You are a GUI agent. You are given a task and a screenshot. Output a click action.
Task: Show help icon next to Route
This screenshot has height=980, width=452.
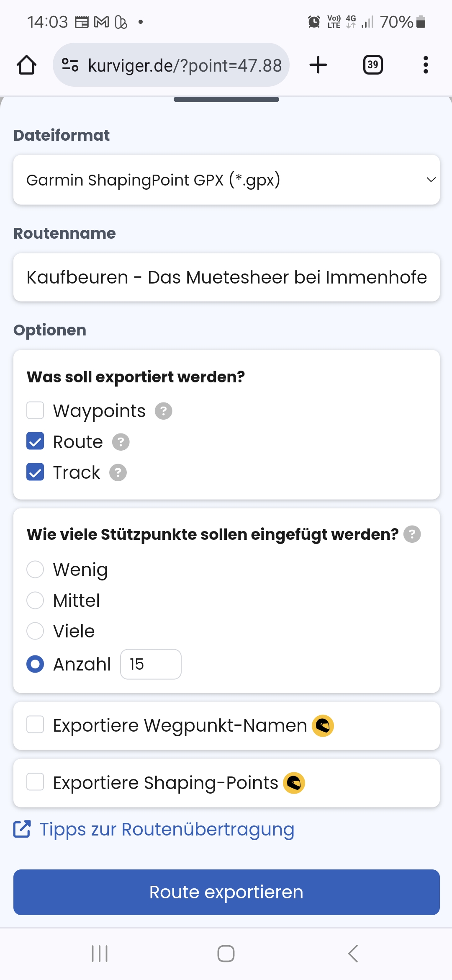click(121, 442)
